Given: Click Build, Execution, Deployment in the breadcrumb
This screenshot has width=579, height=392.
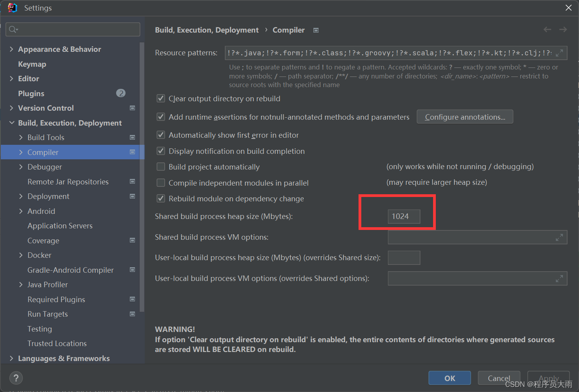Looking at the screenshot, I should pos(207,30).
